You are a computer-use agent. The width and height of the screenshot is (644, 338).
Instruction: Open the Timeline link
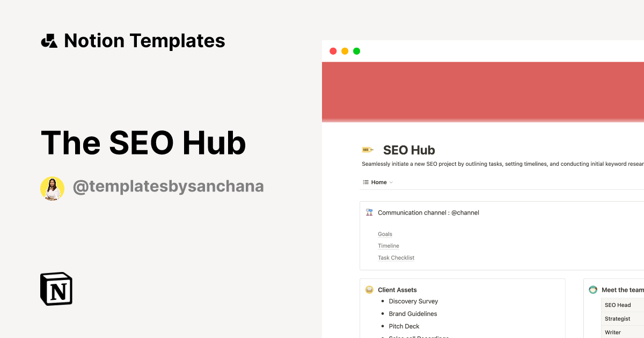point(388,246)
